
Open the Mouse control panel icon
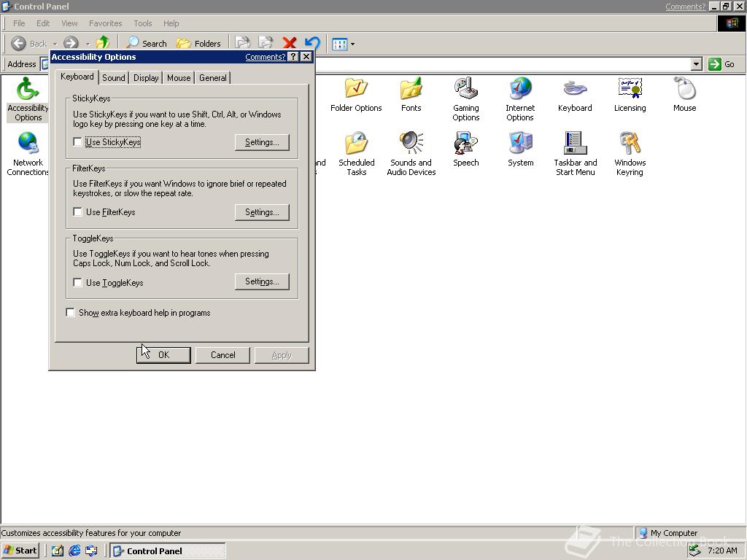click(684, 95)
